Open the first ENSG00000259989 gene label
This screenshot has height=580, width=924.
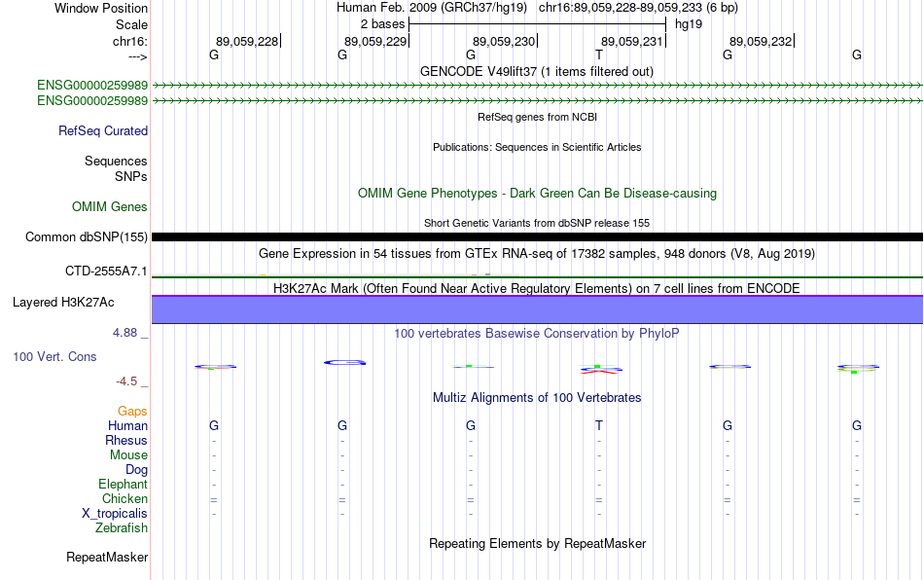pyautogui.click(x=92, y=85)
